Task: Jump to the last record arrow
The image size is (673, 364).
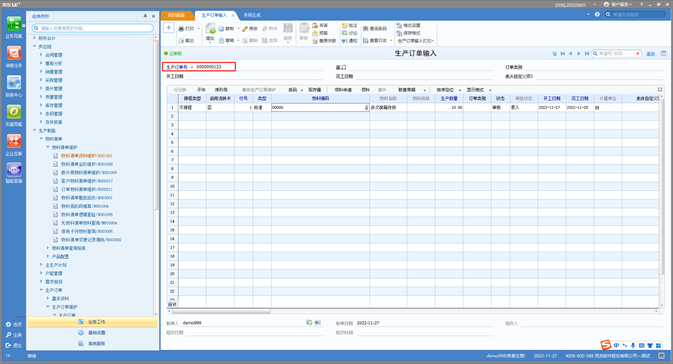Action: click(x=587, y=54)
